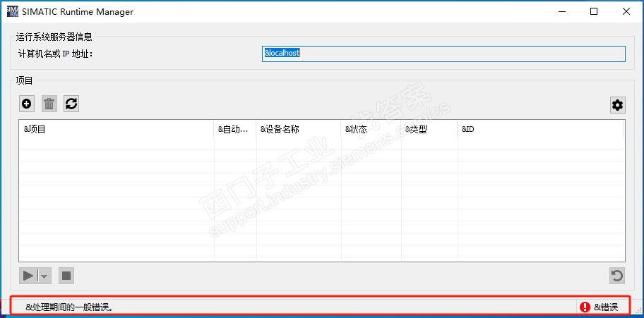The image size is (644, 318).
Task: Maximize the Runtime Manager window
Action: pos(593,11)
